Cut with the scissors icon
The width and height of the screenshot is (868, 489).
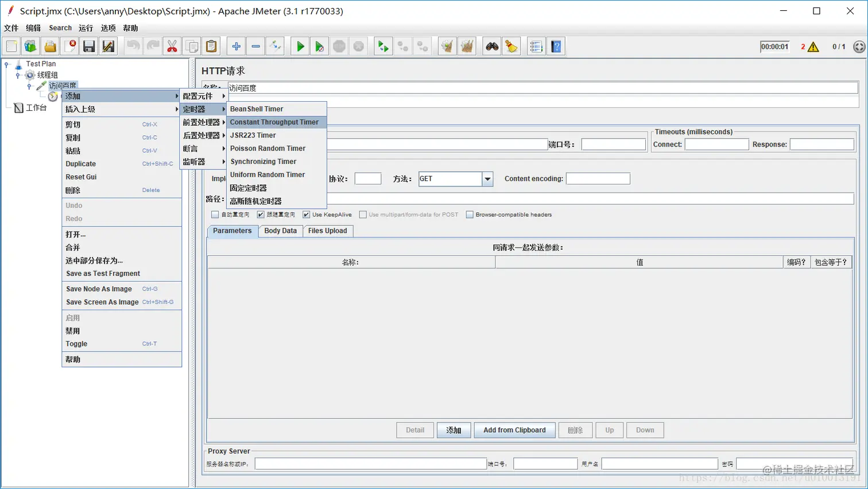172,47
